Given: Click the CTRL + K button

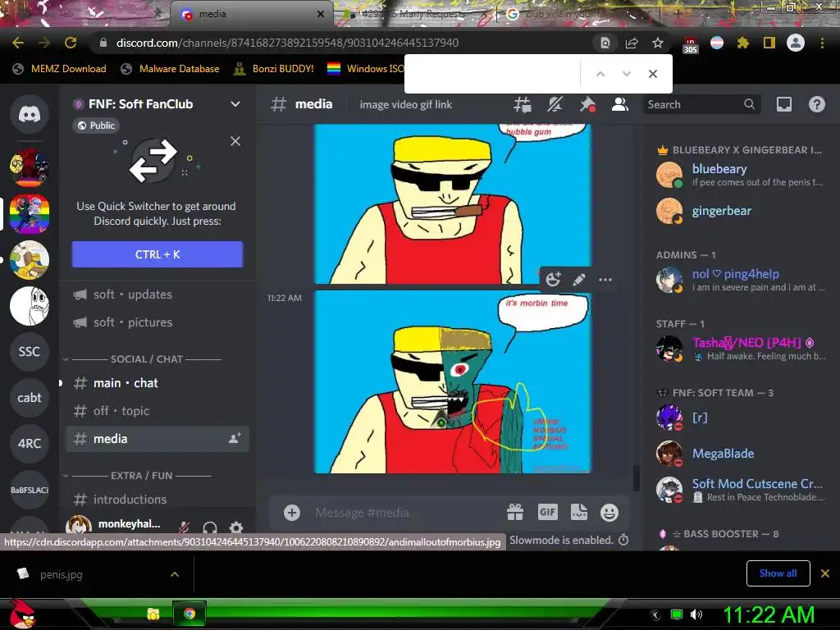Looking at the screenshot, I should coord(157,254).
